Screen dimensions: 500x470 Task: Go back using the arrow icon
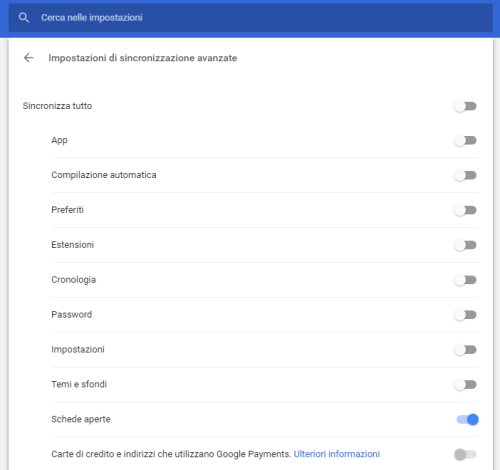coord(29,58)
